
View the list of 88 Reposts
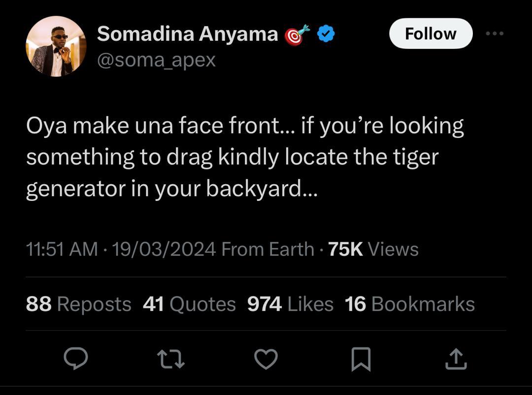pyautogui.click(x=78, y=304)
